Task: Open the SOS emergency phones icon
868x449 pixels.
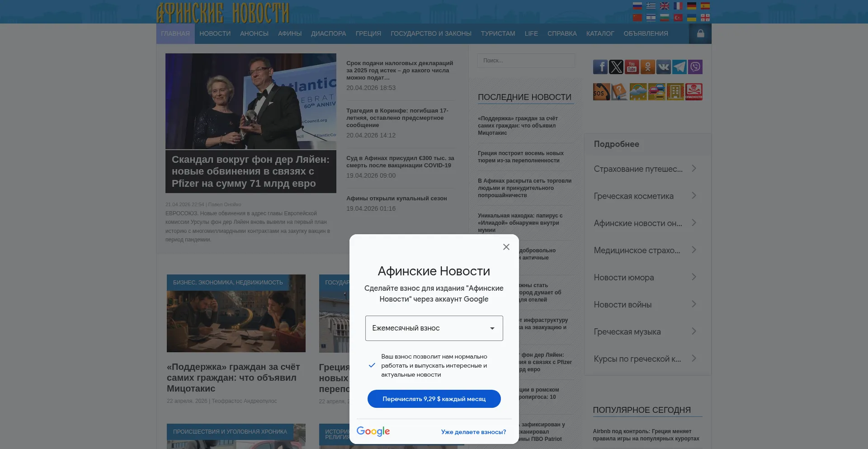Action: pos(601,92)
